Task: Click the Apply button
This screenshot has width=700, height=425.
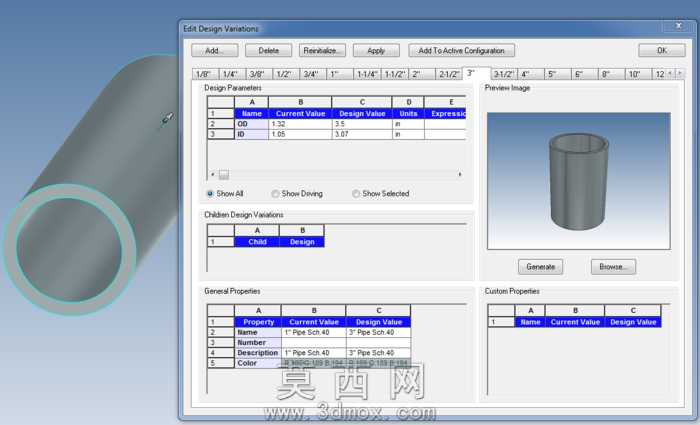Action: pyautogui.click(x=376, y=50)
